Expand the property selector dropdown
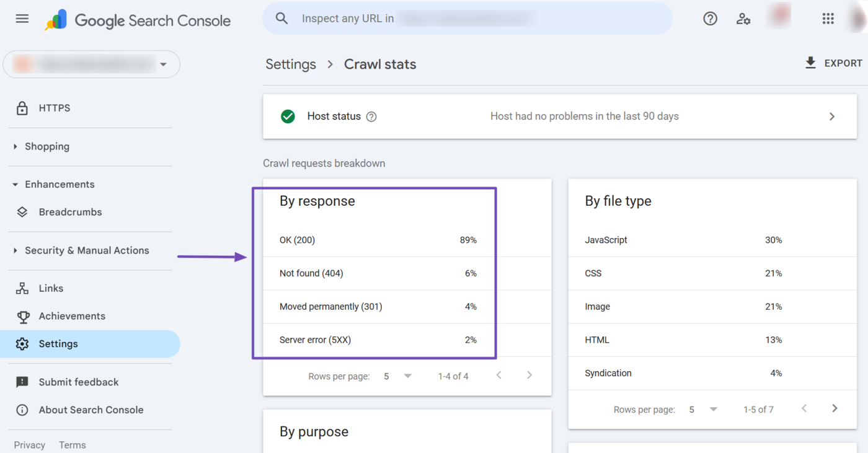This screenshot has height=453, width=868. coord(163,64)
